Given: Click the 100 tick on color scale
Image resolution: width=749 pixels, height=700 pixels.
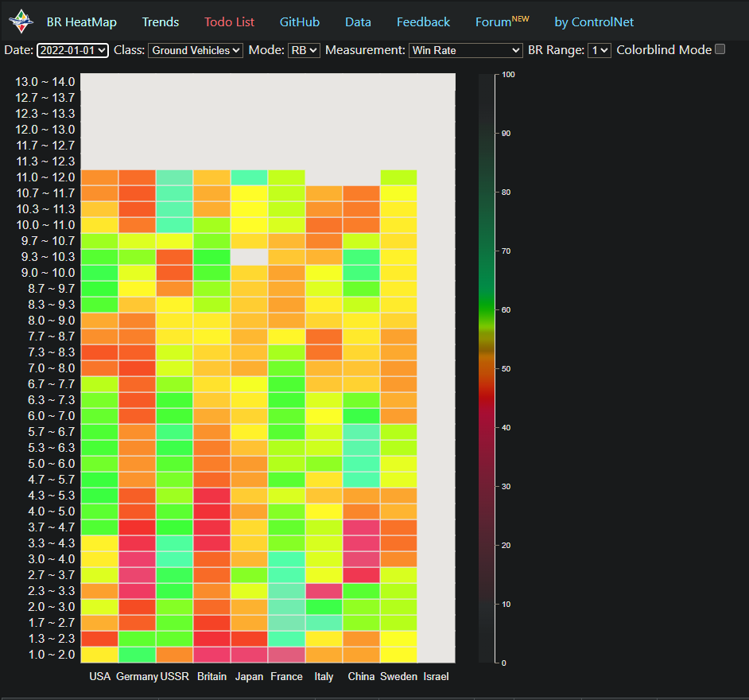Looking at the screenshot, I should tap(508, 75).
